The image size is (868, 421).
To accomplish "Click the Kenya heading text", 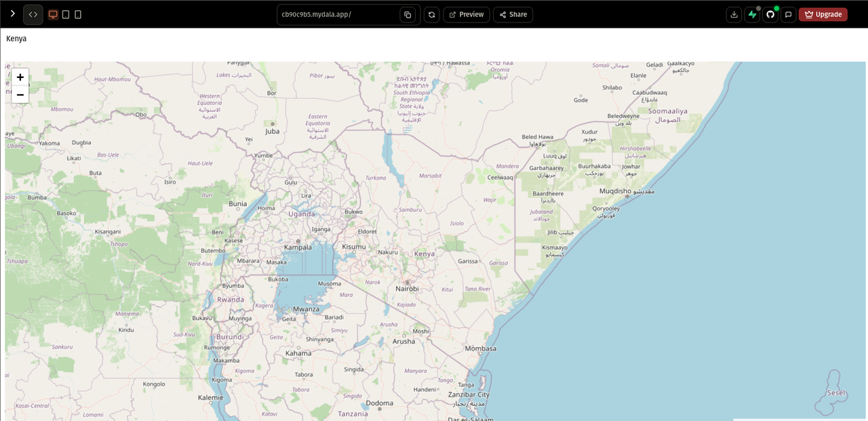I will [16, 39].
